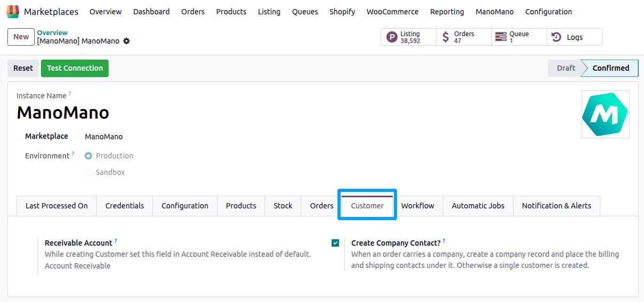The width and height of the screenshot is (644, 302).
Task: Switch to the Products form tab
Action: (x=241, y=206)
